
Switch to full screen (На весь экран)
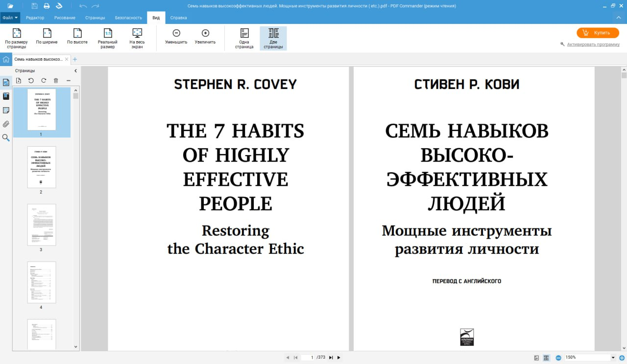137,38
